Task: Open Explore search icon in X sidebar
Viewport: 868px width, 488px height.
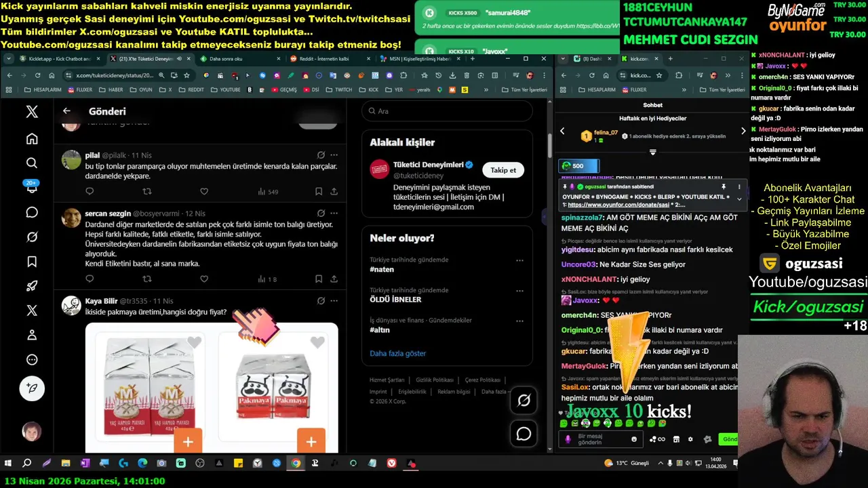Action: (x=32, y=163)
